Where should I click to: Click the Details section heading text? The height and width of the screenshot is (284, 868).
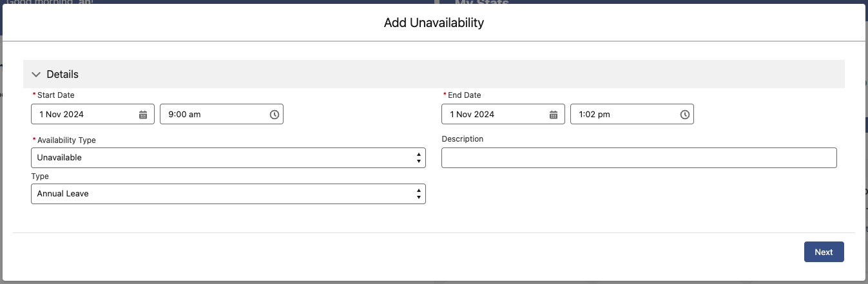pyautogui.click(x=63, y=75)
